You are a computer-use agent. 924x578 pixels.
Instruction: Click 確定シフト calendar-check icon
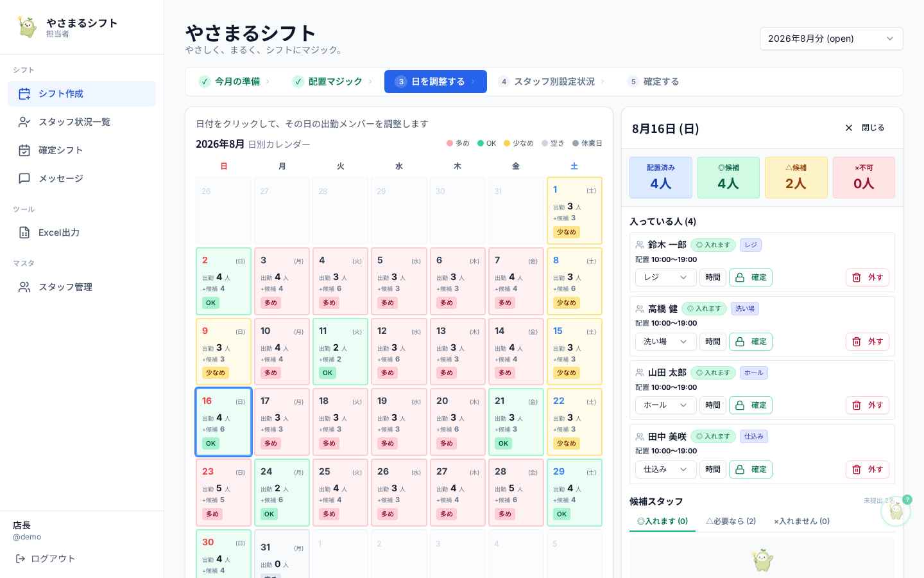[x=24, y=150]
